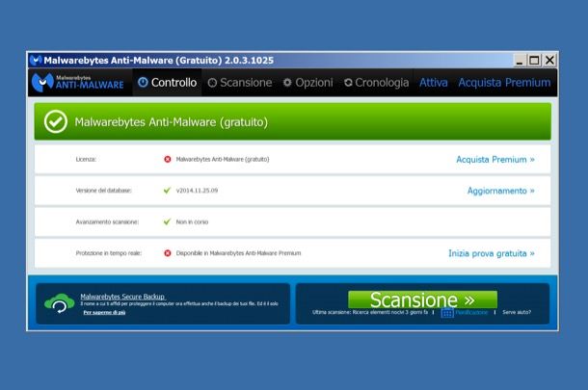The height and width of the screenshot is (390, 588).
Task: Click the Malwarebytes Anti-Malware logo in header
Action: 78,83
